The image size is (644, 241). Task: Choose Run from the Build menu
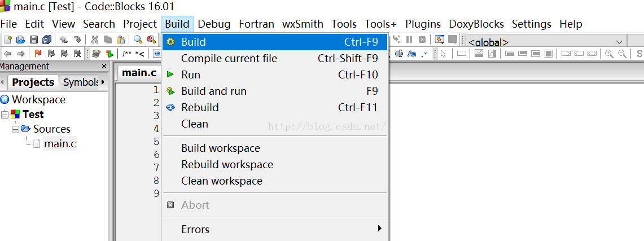[x=275, y=75]
